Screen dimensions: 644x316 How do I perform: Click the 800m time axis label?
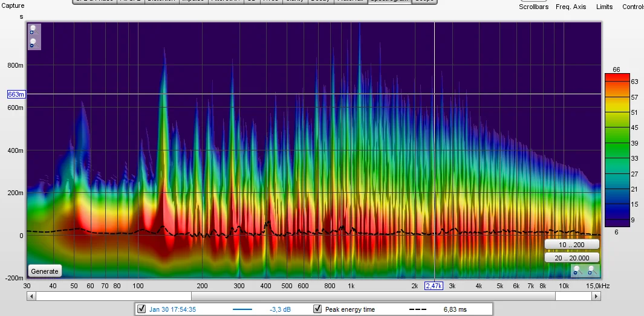click(16, 65)
